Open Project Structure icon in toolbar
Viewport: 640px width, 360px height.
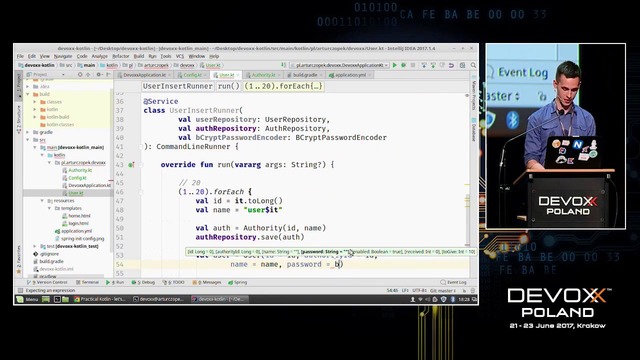coord(462,65)
